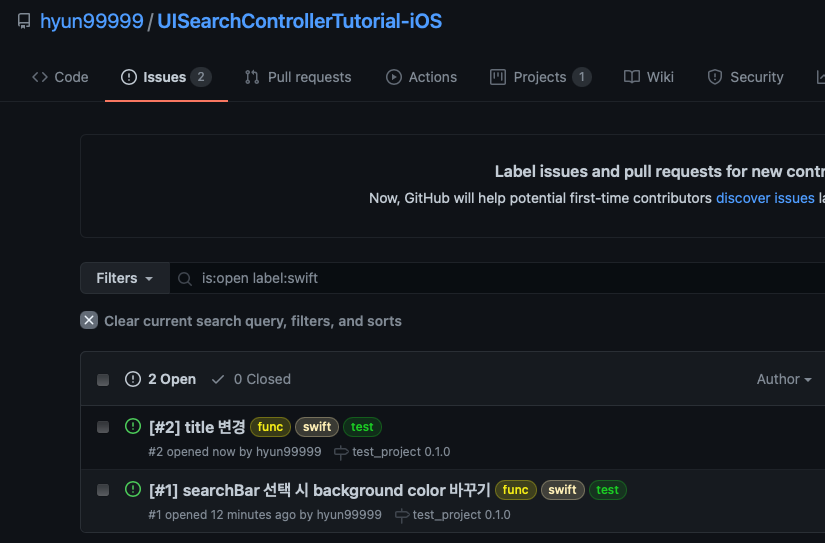825x543 pixels.
Task: Open the hyun99999 owner profile link
Action: [x=92, y=21]
